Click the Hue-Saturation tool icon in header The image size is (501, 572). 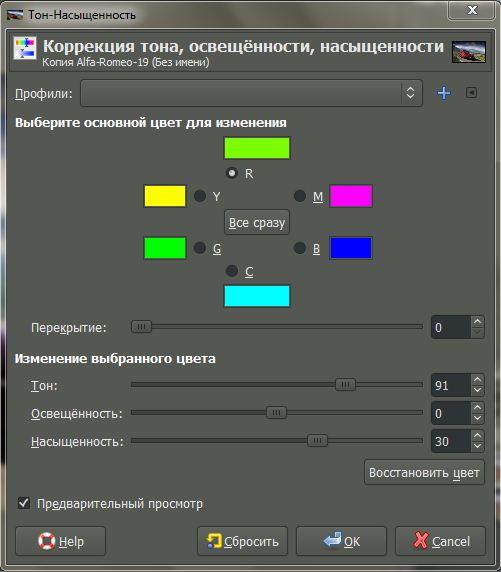(25, 48)
